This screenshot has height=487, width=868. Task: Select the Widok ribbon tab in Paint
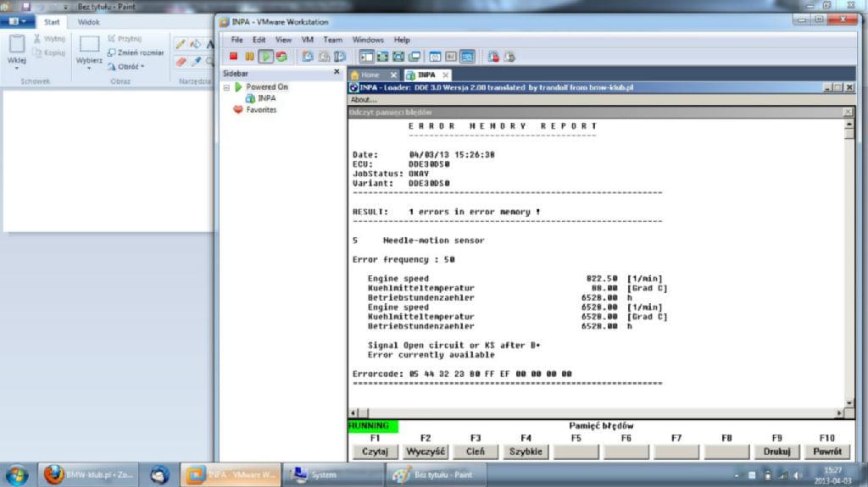click(88, 22)
